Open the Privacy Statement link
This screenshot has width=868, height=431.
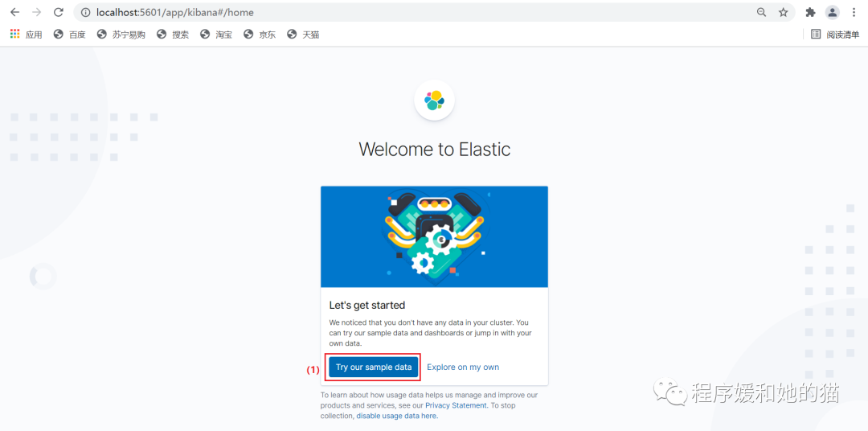pos(457,405)
